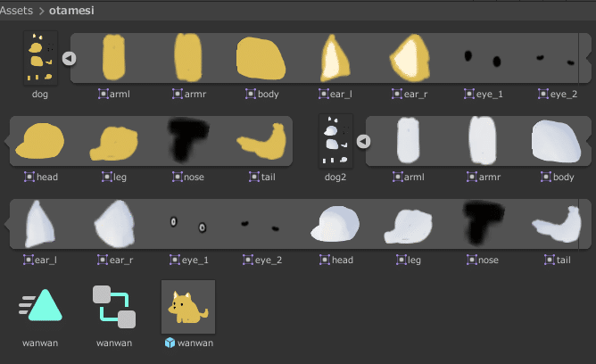596x364 pixels.
Task: Select yellow head sprite of dog
Action: (40, 141)
